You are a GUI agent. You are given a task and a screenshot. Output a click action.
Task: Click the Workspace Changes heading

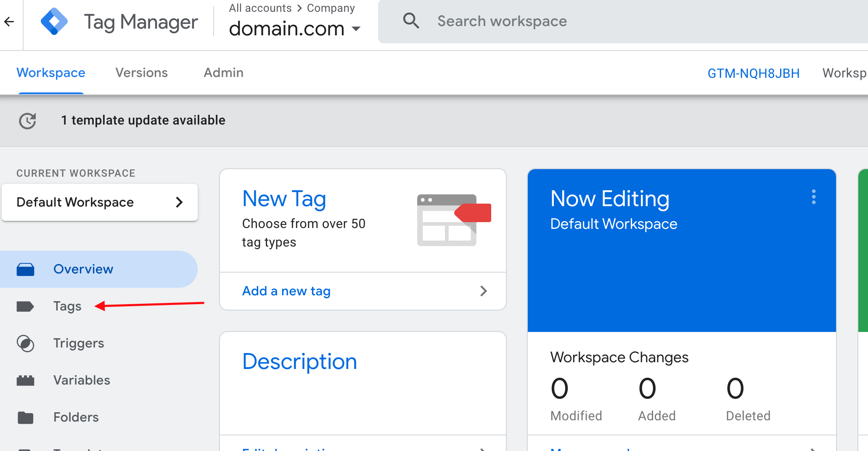click(x=619, y=357)
